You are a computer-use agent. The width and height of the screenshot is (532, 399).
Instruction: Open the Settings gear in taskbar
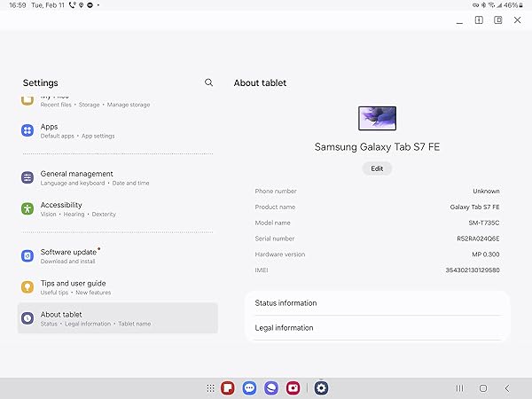[321, 388]
